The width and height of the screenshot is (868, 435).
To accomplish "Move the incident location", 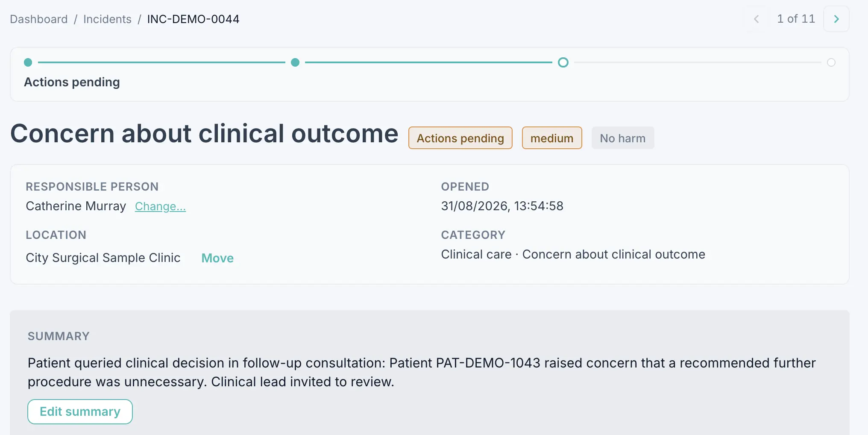I will pos(217,258).
